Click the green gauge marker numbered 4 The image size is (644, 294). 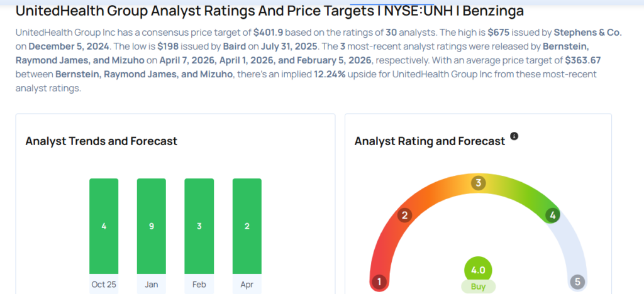(x=553, y=215)
